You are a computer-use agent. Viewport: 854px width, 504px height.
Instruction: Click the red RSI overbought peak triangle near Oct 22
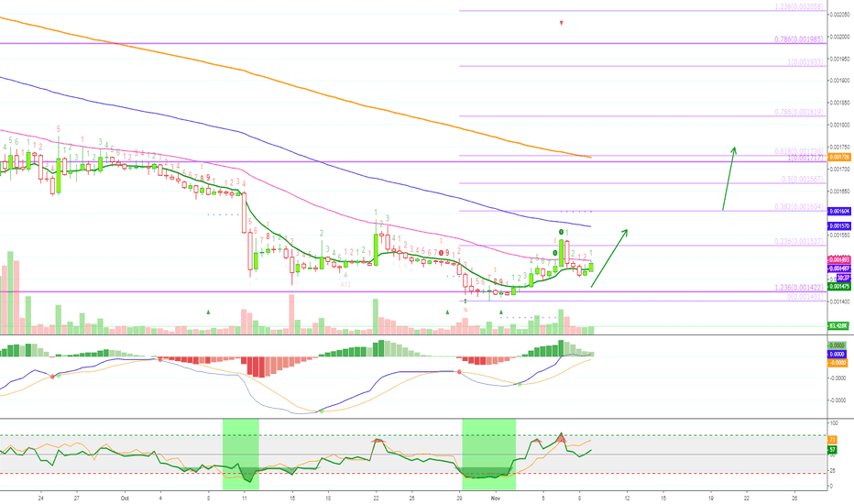coord(377,440)
